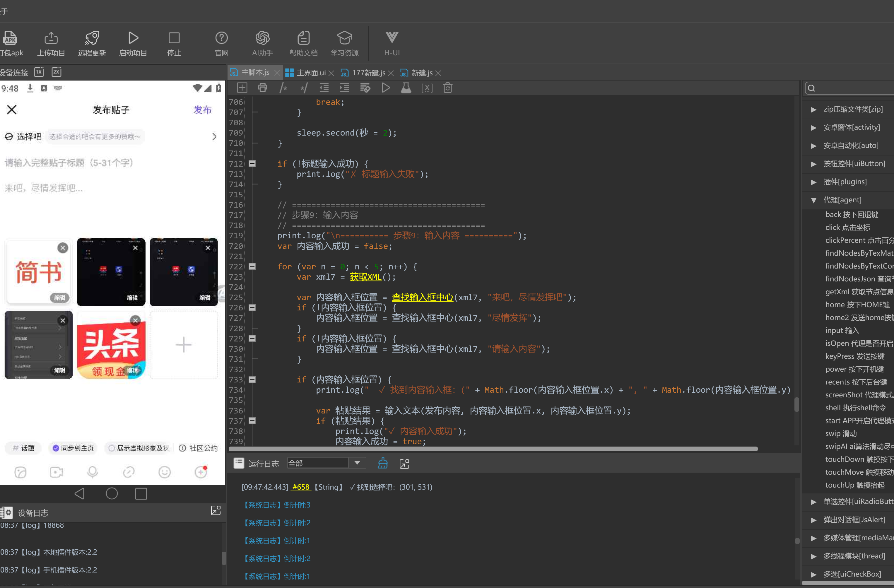This screenshot has height=588, width=894.
Task: Click the comment /* icon in editor toolbar
Action: [283, 88]
